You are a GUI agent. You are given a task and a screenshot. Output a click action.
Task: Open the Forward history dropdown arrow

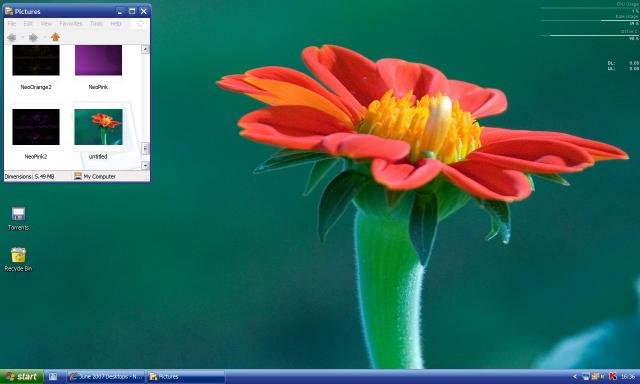point(44,38)
